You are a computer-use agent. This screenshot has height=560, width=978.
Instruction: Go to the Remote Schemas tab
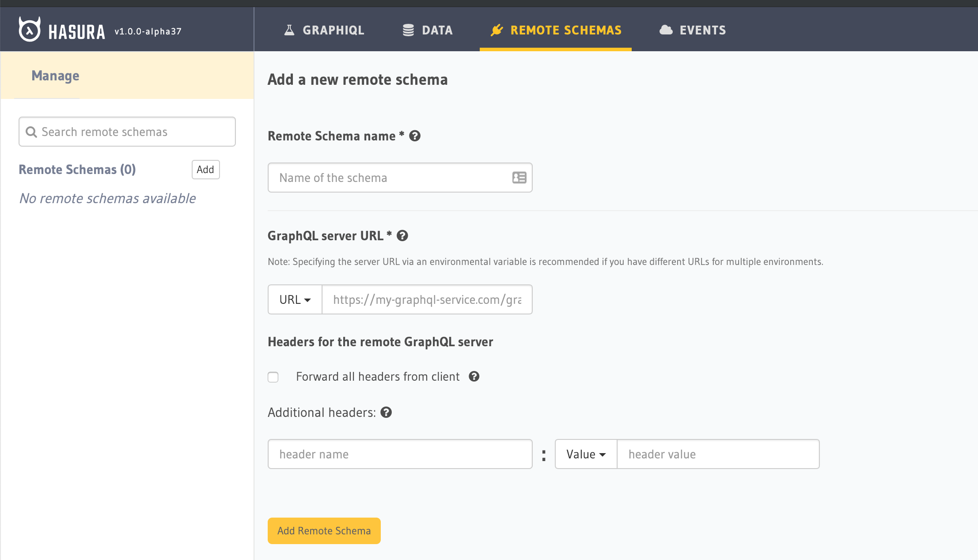(x=556, y=30)
